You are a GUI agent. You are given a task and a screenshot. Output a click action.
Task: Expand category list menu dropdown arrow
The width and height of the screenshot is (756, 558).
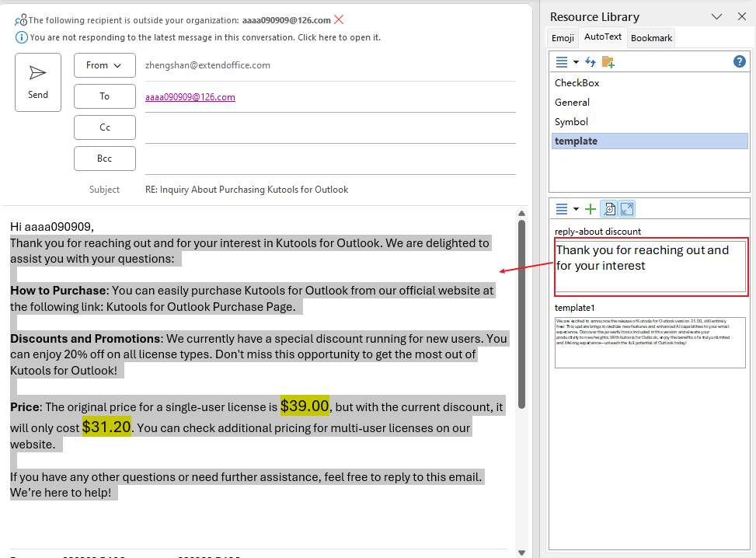pyautogui.click(x=576, y=62)
